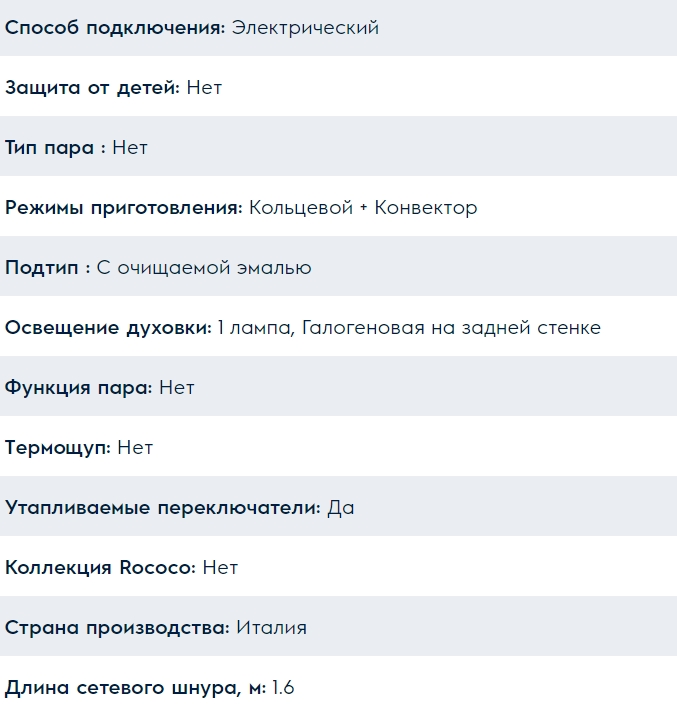The height and width of the screenshot is (712, 677).
Task: Select the 'Защита от детей' row label
Action: pyautogui.click(x=93, y=88)
